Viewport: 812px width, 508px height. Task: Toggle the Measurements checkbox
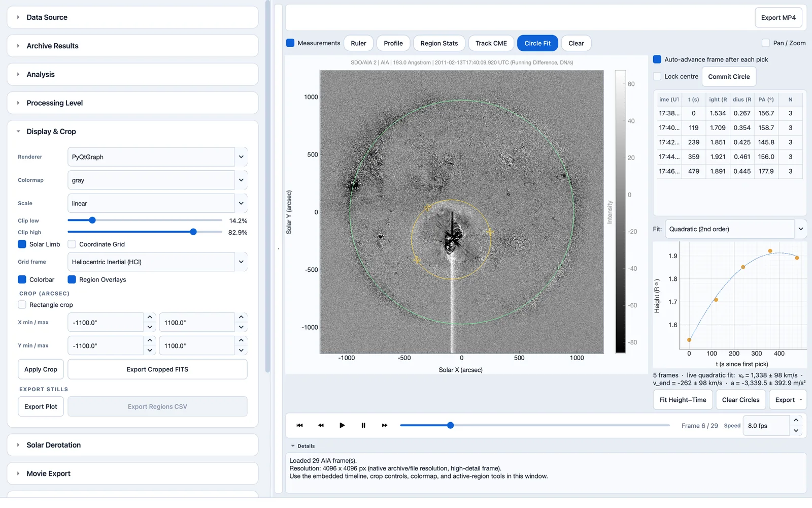tap(290, 43)
